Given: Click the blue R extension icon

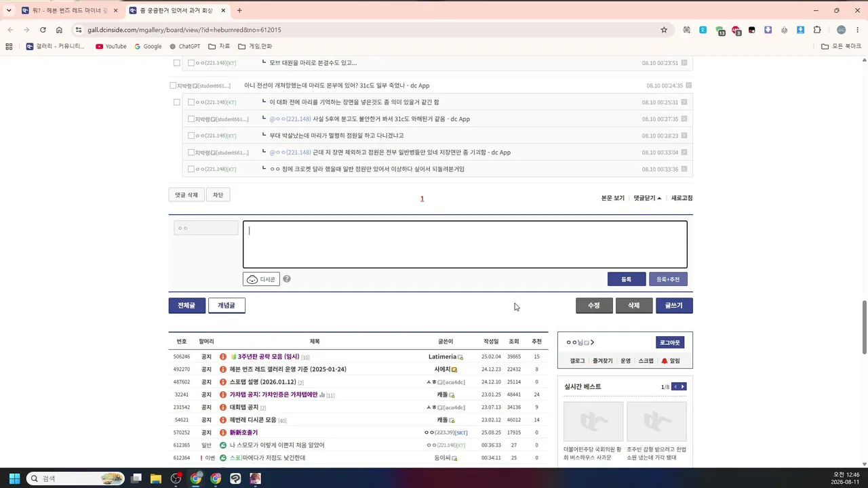Looking at the screenshot, I should (x=703, y=30).
